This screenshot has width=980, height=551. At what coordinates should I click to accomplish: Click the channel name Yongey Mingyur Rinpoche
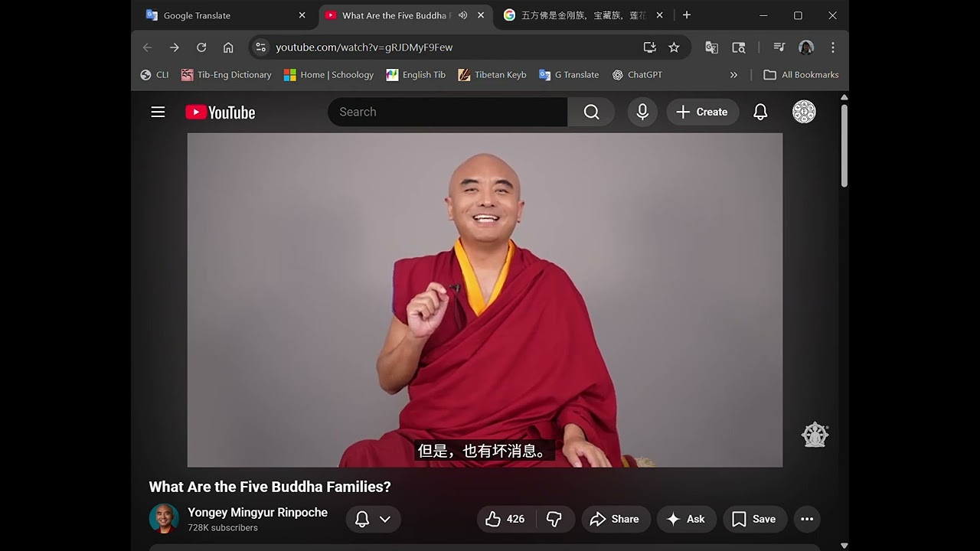pyautogui.click(x=257, y=513)
